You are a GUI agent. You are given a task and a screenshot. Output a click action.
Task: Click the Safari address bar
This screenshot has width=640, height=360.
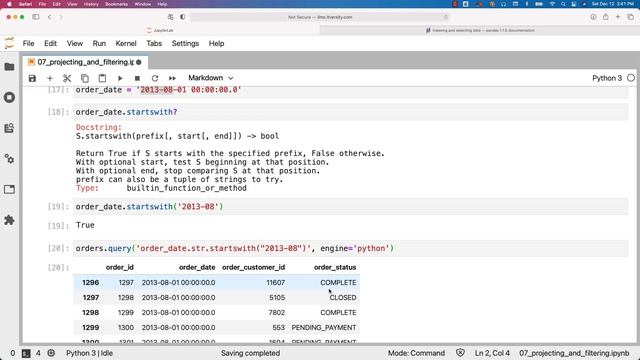[320, 17]
